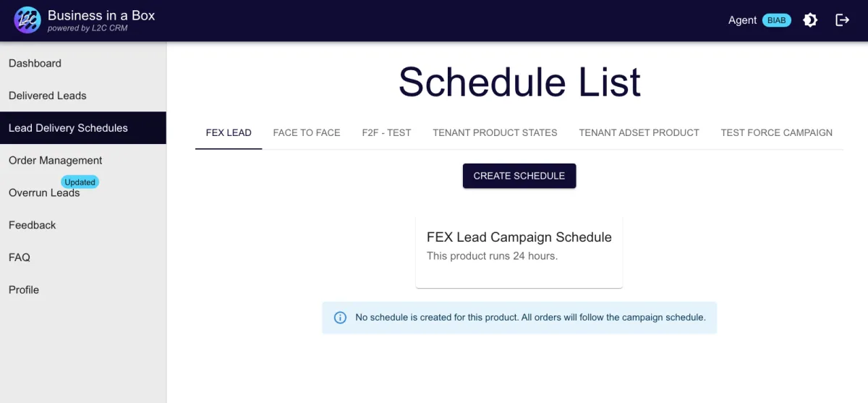The width and height of the screenshot is (868, 403).
Task: Select the TENANT PRODUCT STATES tab
Action: pos(495,132)
